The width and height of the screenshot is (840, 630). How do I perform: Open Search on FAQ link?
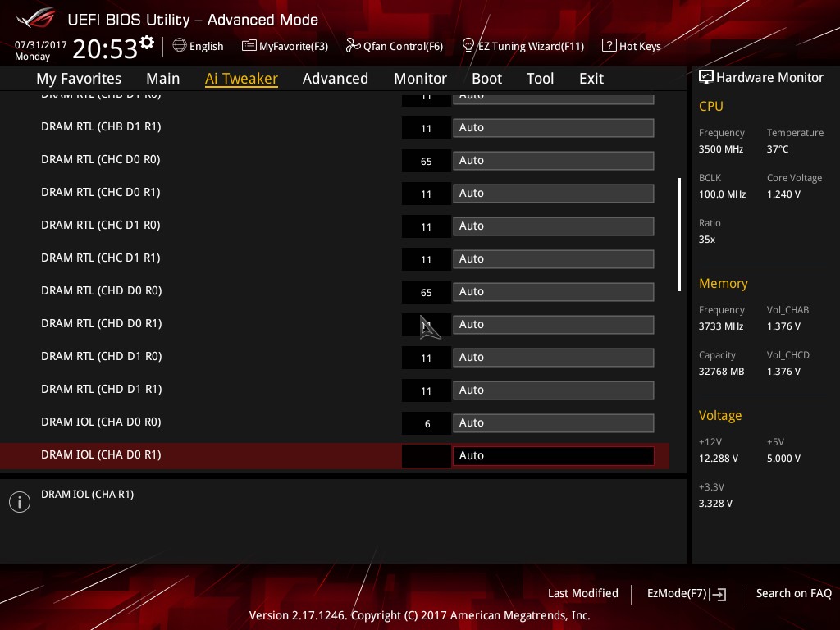click(x=794, y=593)
